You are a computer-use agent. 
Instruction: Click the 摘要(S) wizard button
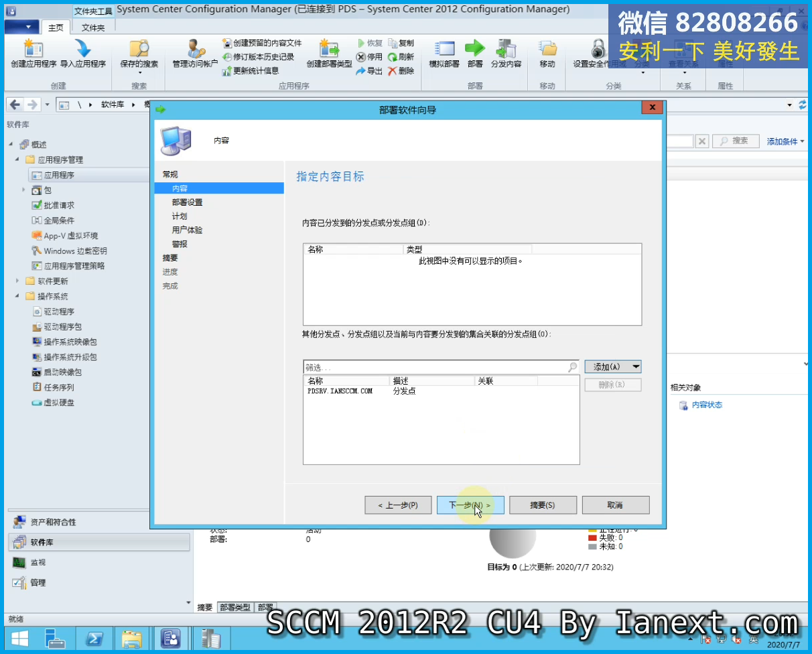click(x=543, y=505)
